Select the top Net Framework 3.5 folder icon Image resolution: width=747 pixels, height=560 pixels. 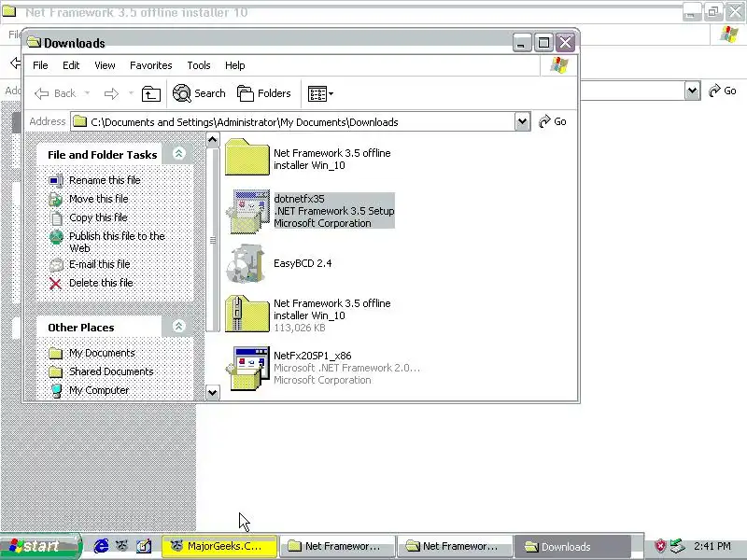pos(247,157)
